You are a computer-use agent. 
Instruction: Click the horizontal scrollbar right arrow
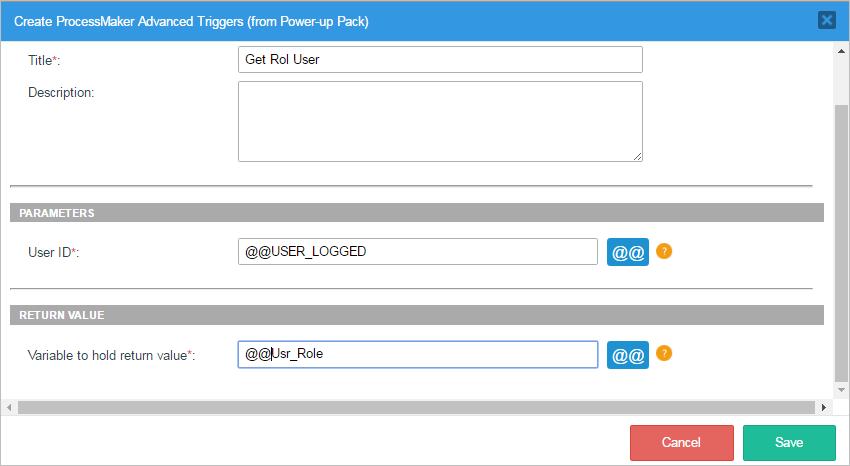coord(824,407)
